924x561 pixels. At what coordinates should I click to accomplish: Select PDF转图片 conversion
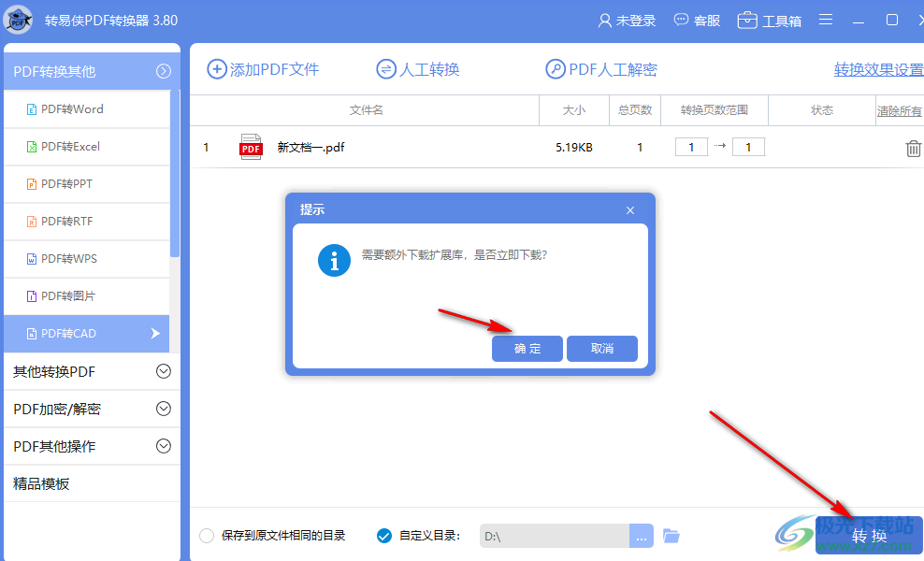click(87, 295)
